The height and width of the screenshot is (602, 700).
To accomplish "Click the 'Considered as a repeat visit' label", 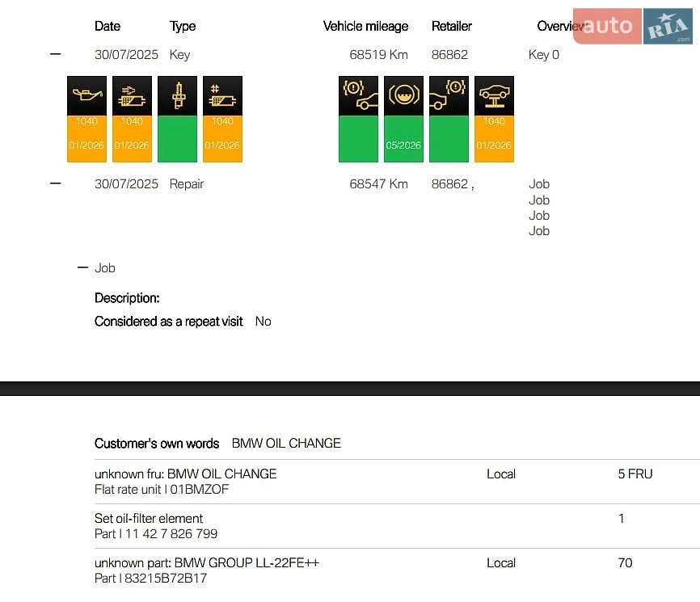I will [x=168, y=322].
